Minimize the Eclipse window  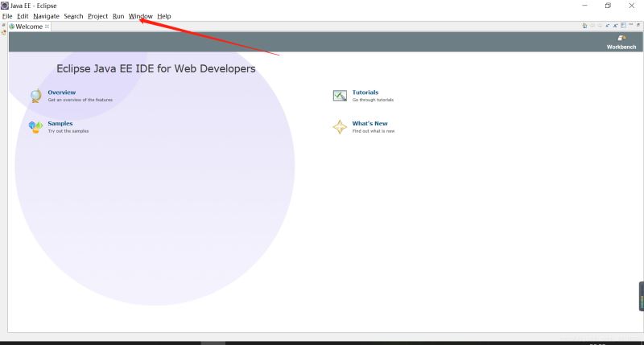[585, 6]
